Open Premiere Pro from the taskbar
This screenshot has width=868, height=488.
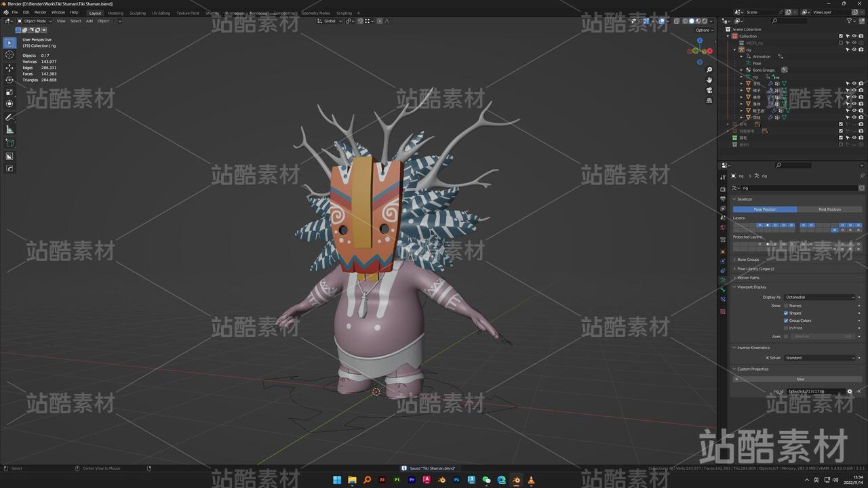pos(412,480)
